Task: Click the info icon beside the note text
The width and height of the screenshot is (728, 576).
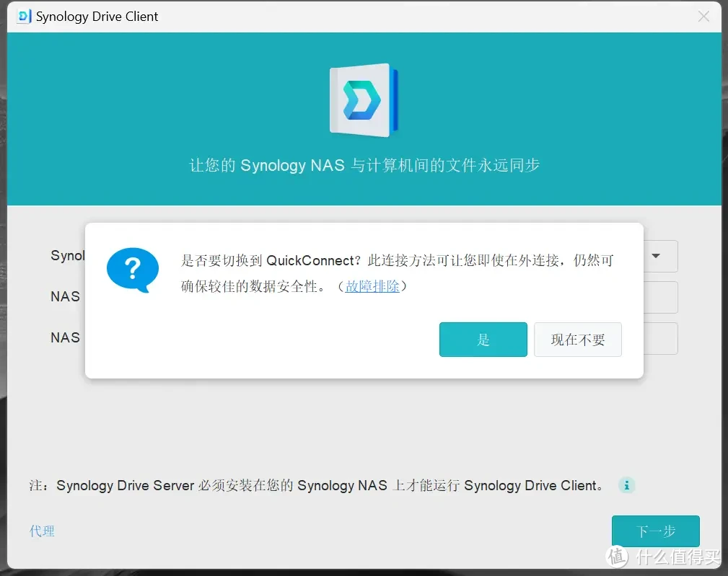Action: point(626,485)
